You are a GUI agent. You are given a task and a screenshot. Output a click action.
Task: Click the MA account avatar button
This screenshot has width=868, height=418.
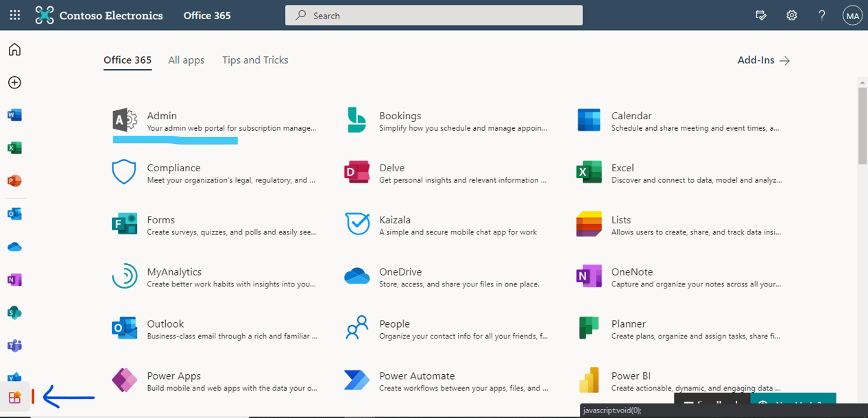(x=852, y=15)
